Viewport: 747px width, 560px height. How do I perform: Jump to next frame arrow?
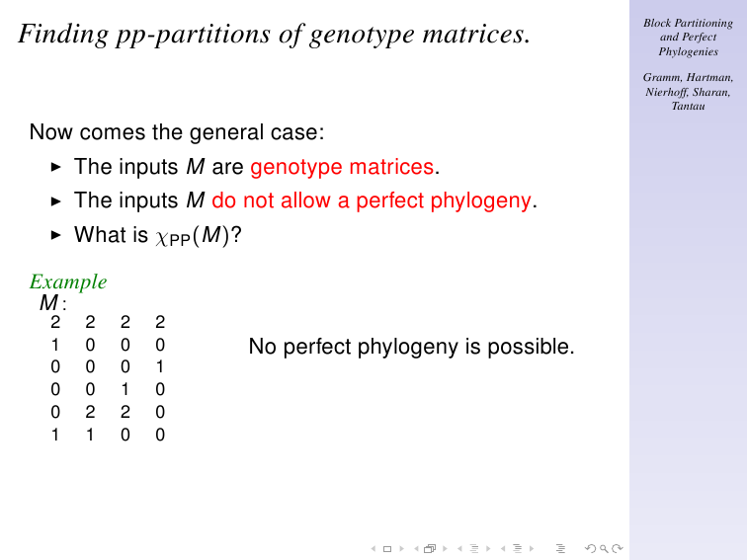445,548
